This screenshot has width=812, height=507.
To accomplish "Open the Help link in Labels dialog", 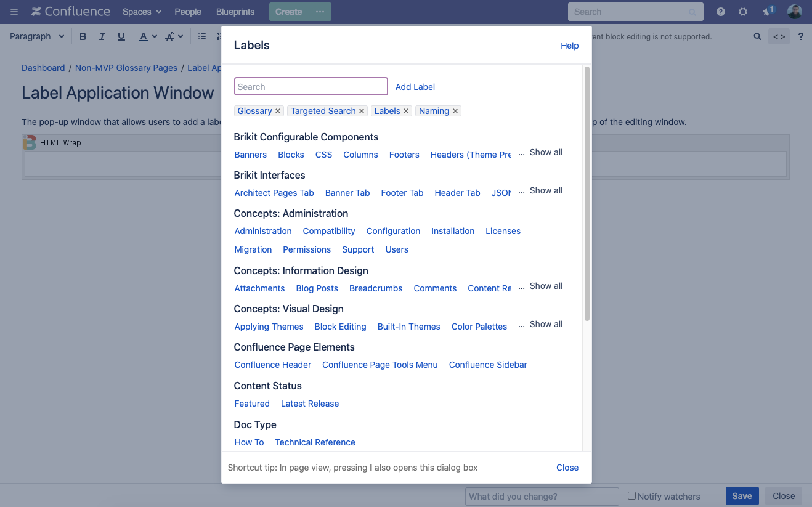I will 570,46.
